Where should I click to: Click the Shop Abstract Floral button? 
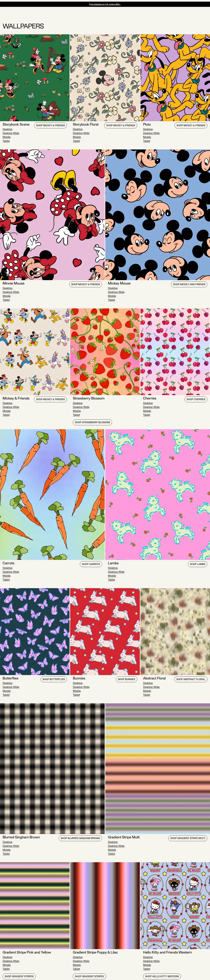(191, 679)
